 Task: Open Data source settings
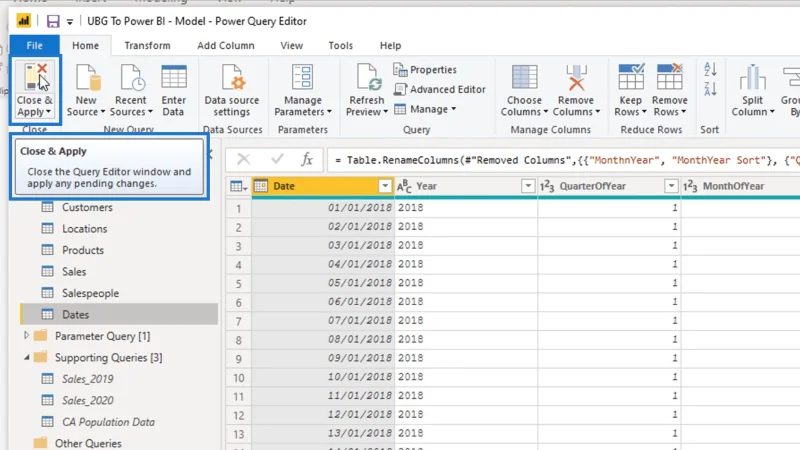[x=232, y=91]
